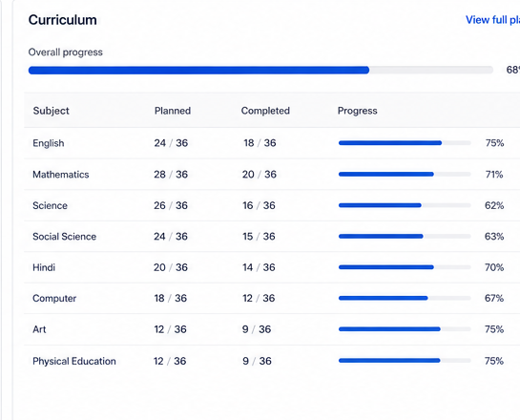Click the Subject column header

pos(52,111)
